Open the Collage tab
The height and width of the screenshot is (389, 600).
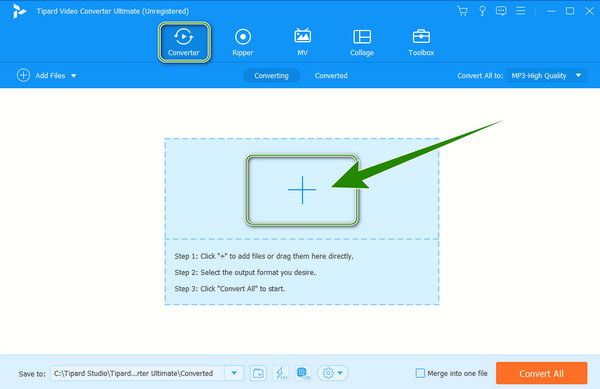(x=362, y=42)
